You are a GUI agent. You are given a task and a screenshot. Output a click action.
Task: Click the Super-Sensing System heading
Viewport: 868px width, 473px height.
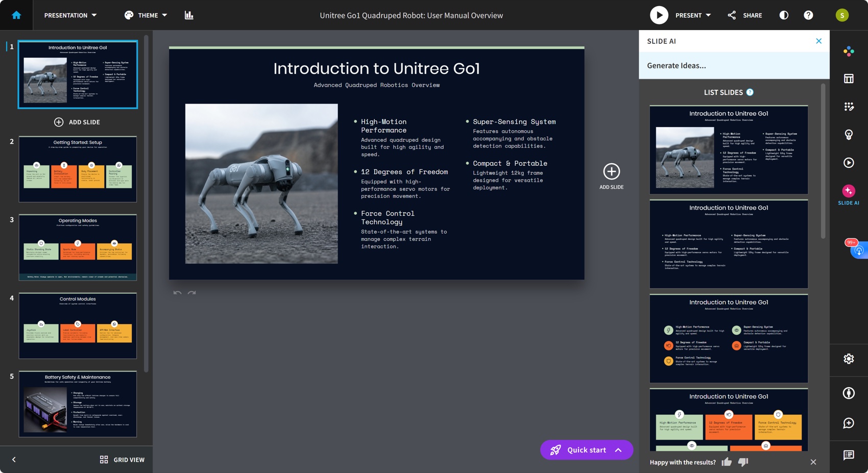(x=514, y=122)
